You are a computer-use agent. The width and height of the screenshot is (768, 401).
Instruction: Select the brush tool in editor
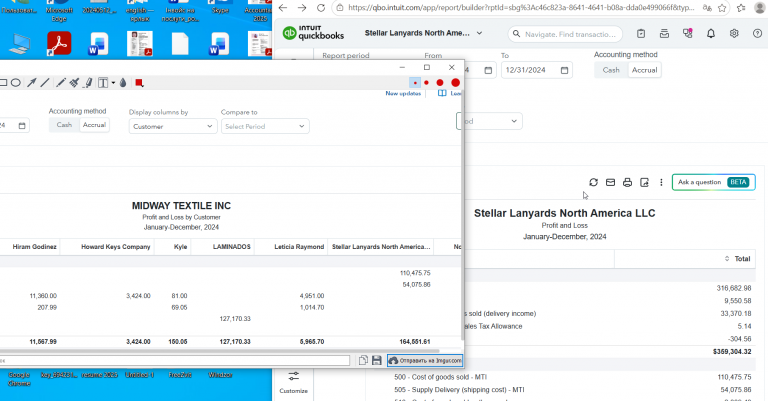(74, 83)
